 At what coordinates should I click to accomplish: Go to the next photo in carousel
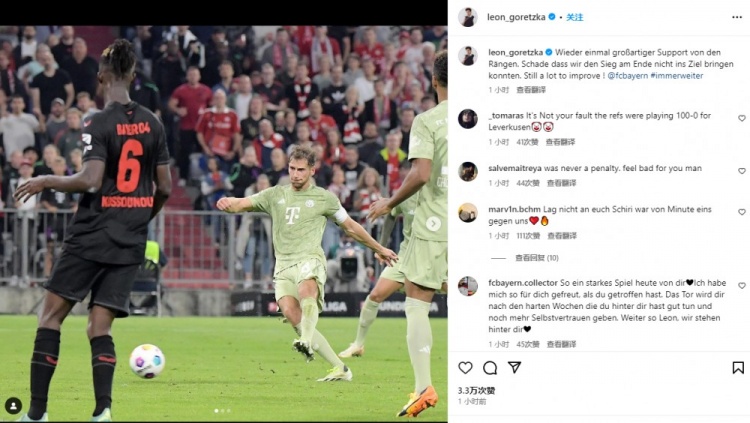433,223
